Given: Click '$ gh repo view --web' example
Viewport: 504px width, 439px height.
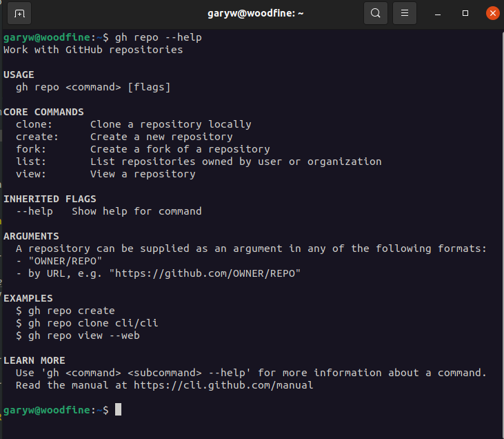Looking at the screenshot, I should pos(77,335).
